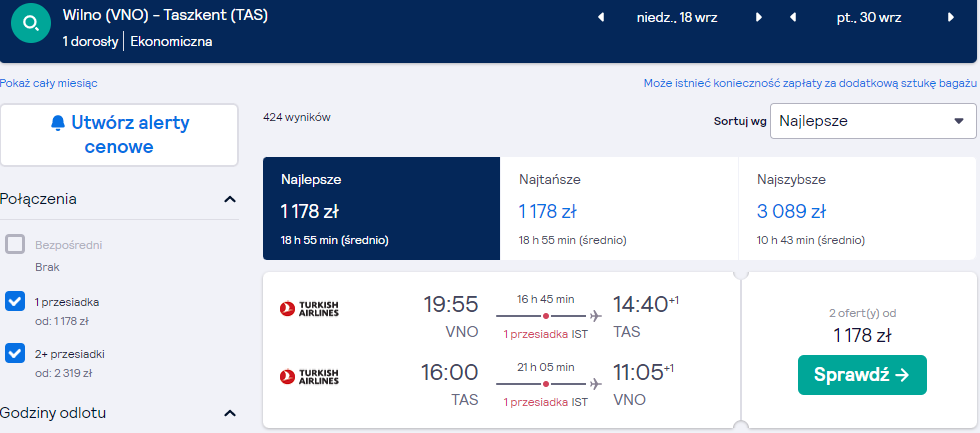
Task: Click the 2 ofert(y) od text
Action: coord(862,314)
